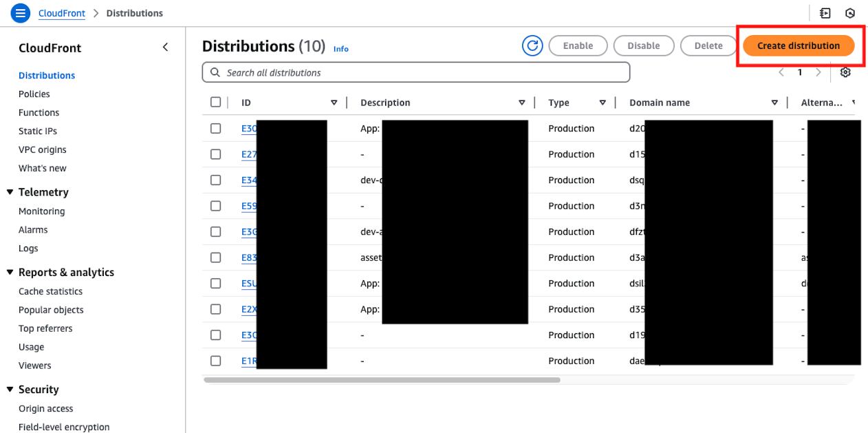Click the search magnifier icon
This screenshot has height=433, width=868.
pos(215,72)
